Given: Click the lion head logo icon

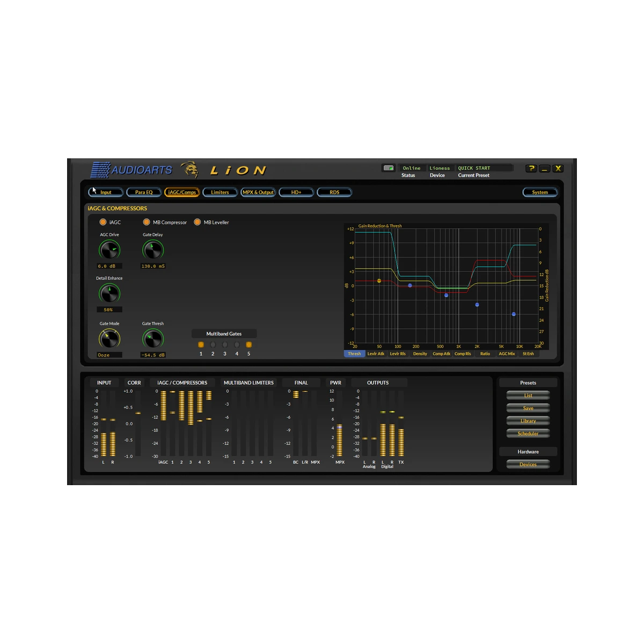Looking at the screenshot, I should 189,170.
